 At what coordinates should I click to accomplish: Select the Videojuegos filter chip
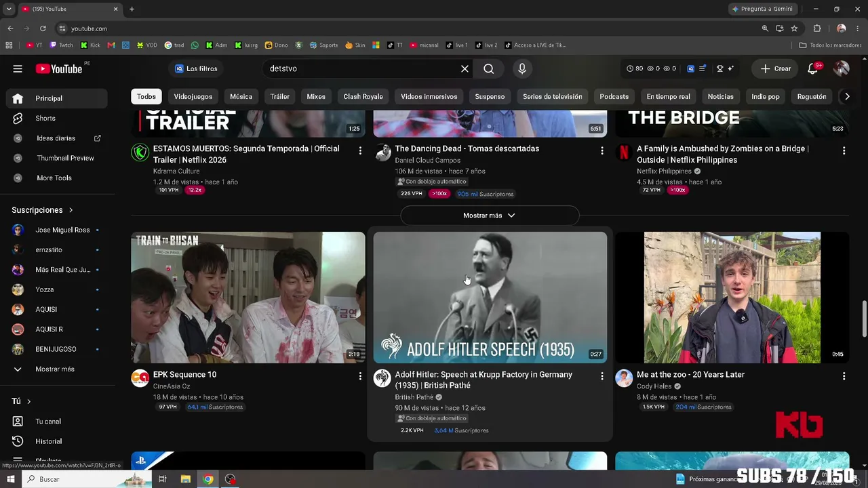[x=193, y=96]
